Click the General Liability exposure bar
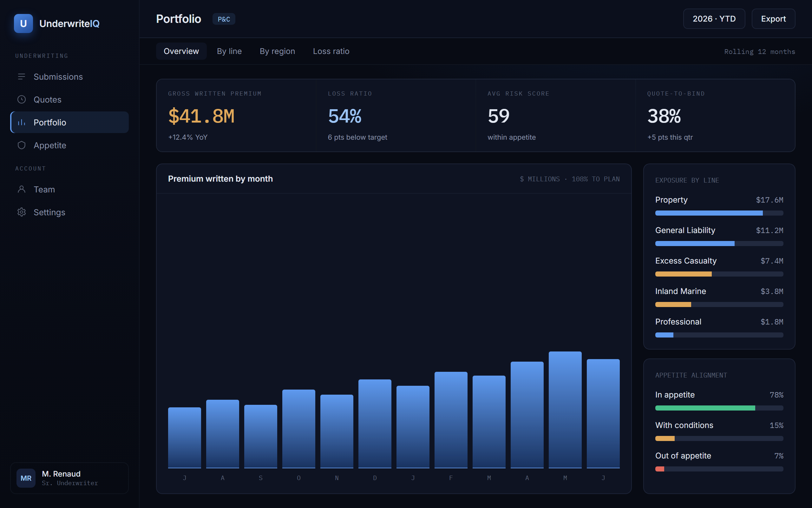Screen dimensions: 812x508 (719, 244)
